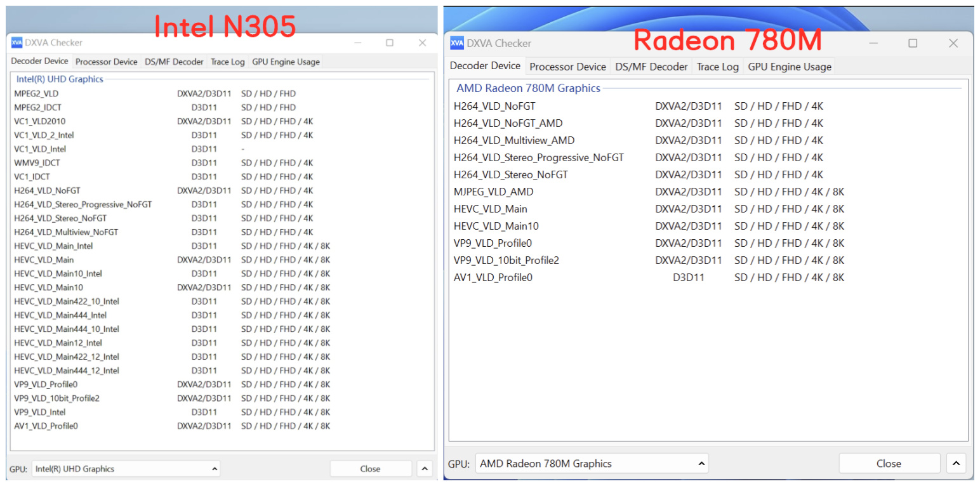The height and width of the screenshot is (486, 980).
Task: Minimize the Radeon DXVA Checker window
Action: (x=874, y=43)
